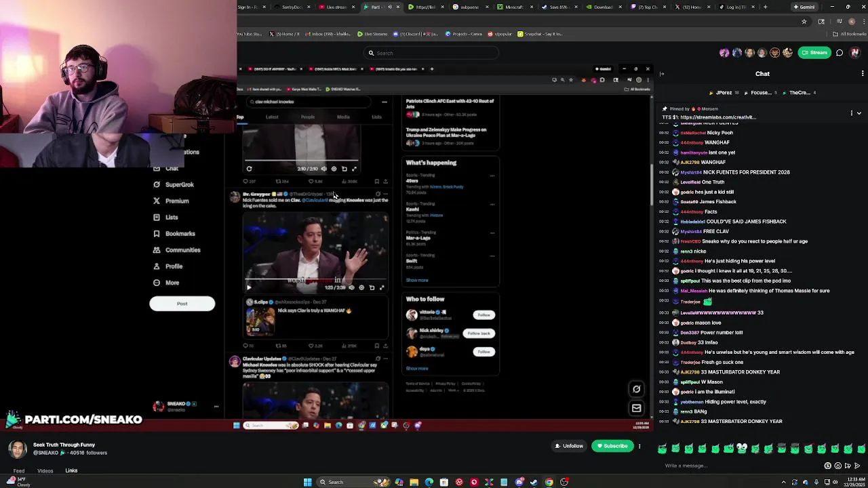Open Premium in X sidebar
This screenshot has height=488, width=868.
pyautogui.click(x=171, y=201)
